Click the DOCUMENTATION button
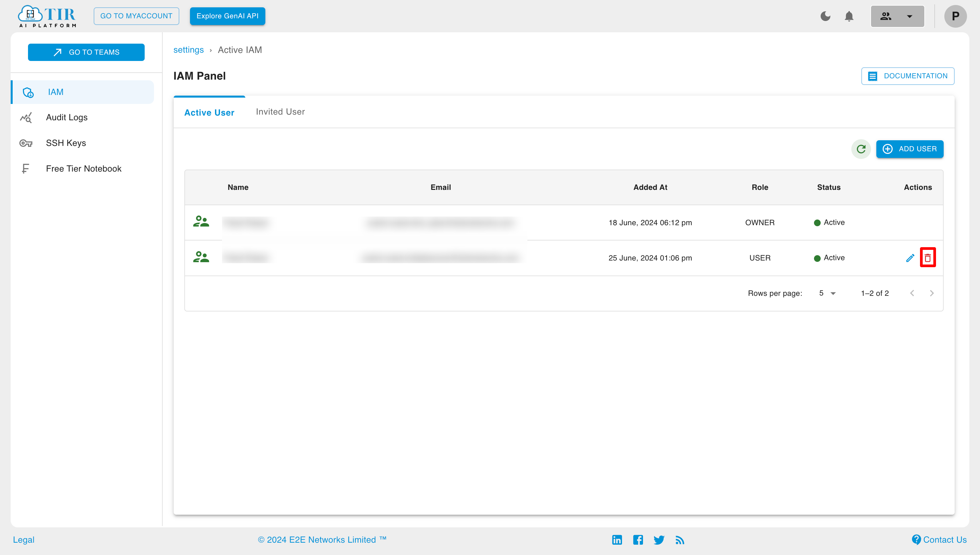Screen dimensions: 980x555 coord(908,76)
